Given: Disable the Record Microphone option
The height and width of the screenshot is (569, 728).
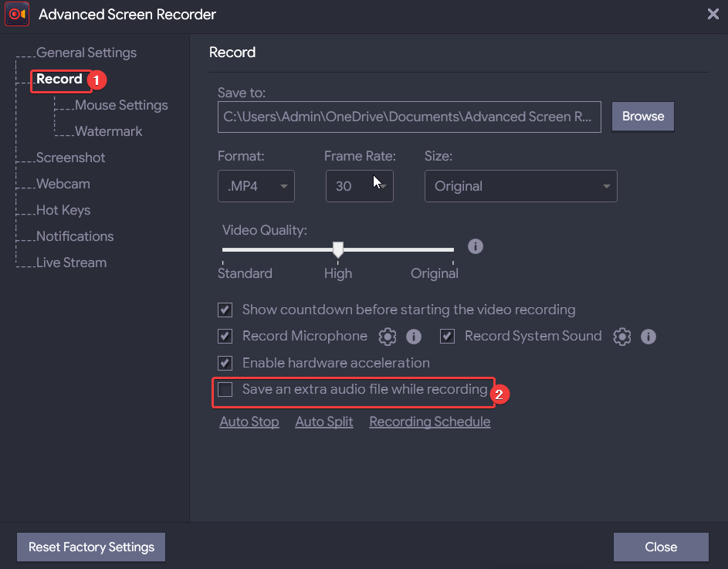Looking at the screenshot, I should point(225,336).
